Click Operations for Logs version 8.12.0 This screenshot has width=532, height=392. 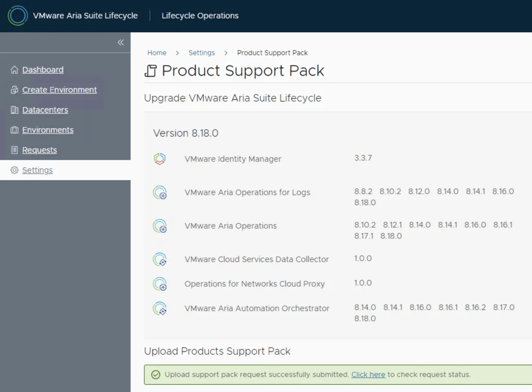419,192
